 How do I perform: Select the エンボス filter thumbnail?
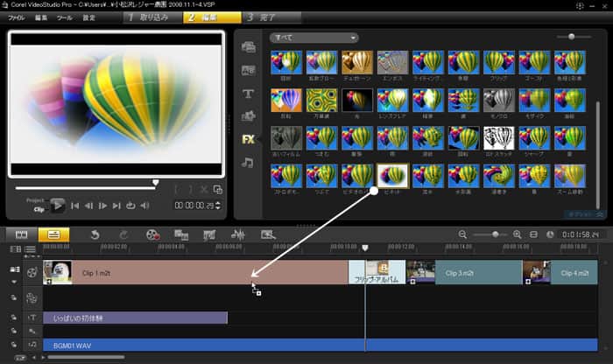[x=392, y=62]
